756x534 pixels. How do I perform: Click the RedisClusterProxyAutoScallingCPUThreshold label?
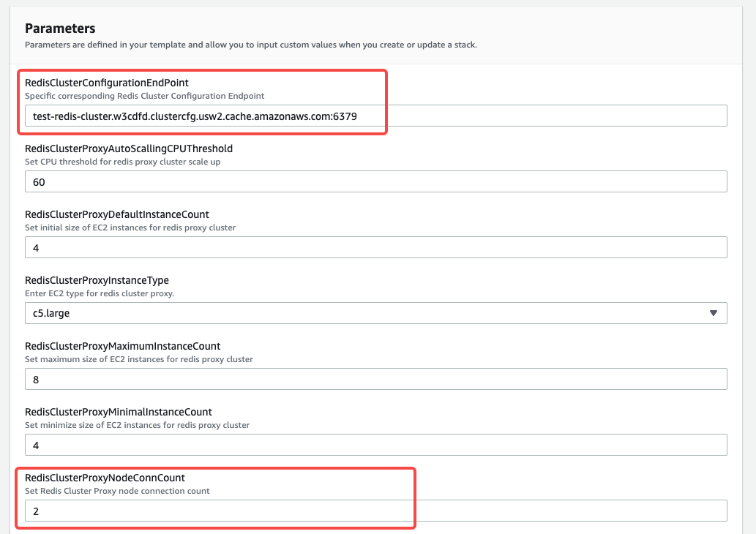(x=129, y=149)
